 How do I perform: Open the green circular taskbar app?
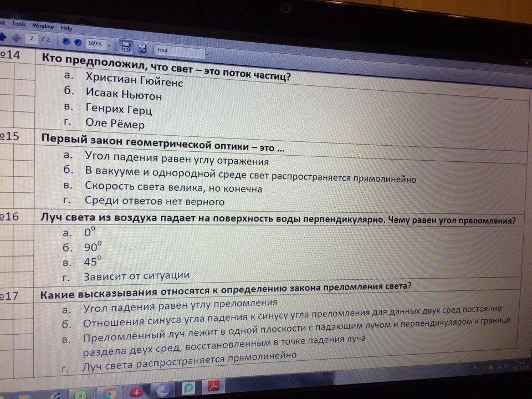click(x=82, y=395)
